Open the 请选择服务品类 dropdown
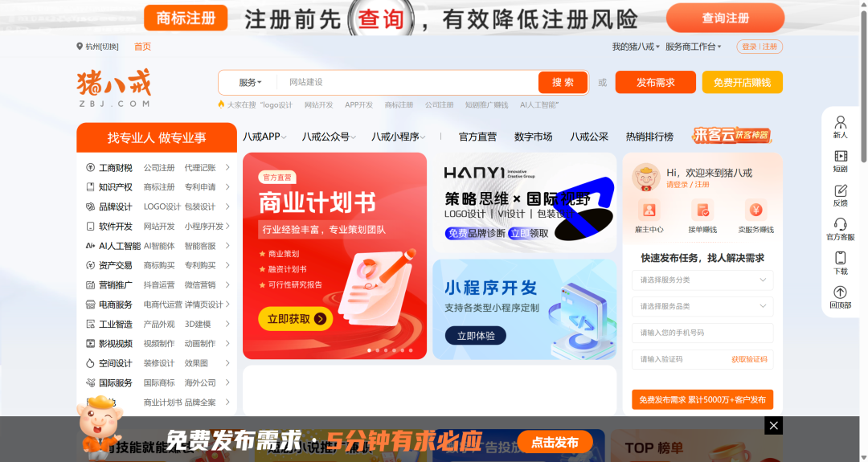 pos(702,306)
